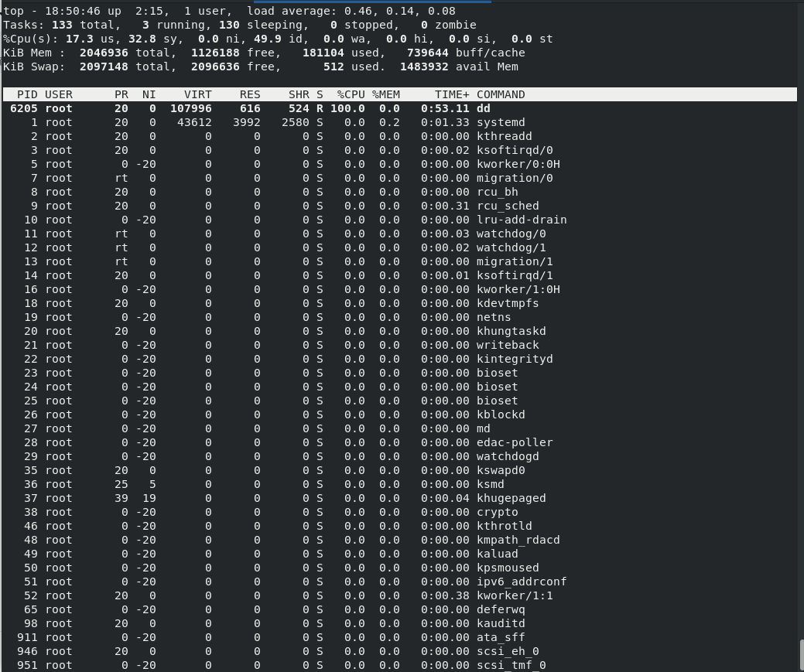The image size is (804, 672).
Task: Click the 17.3 us CPU value
Action: (80, 39)
